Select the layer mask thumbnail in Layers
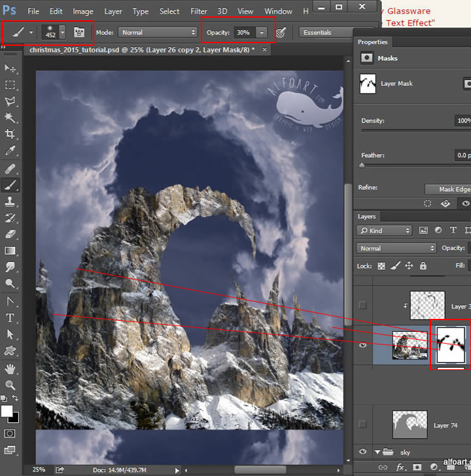 pyautogui.click(x=449, y=344)
